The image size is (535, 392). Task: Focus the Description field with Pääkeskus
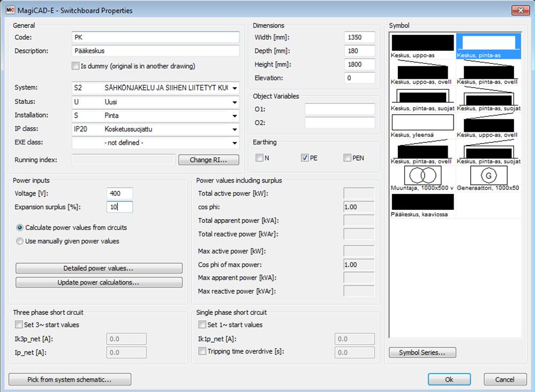pyautogui.click(x=156, y=51)
